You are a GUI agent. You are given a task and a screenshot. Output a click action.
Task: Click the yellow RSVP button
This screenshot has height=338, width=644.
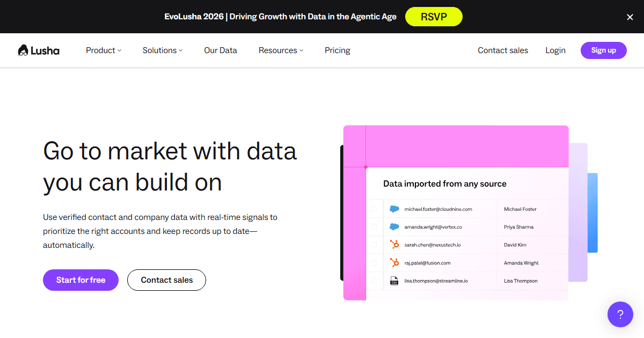[434, 17]
